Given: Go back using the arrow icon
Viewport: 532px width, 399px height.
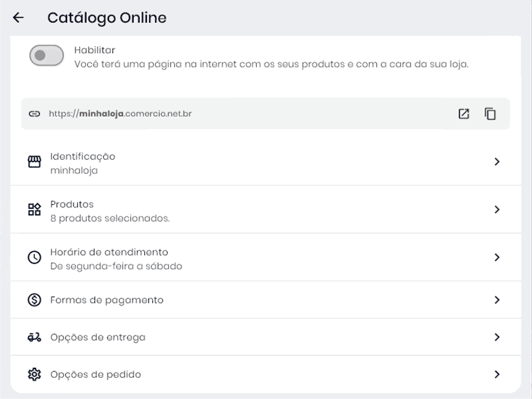Looking at the screenshot, I should click(18, 18).
